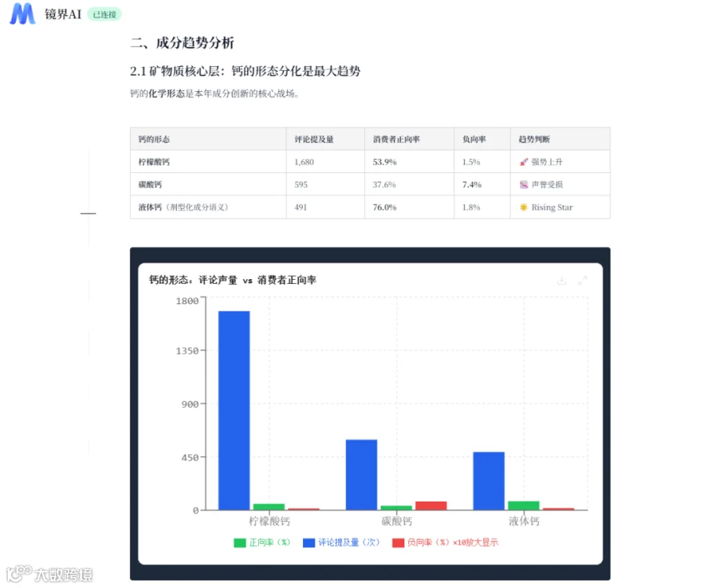Screen dimensions: 708x588
Task: Click the 1800 y-axis value
Action: (x=187, y=300)
